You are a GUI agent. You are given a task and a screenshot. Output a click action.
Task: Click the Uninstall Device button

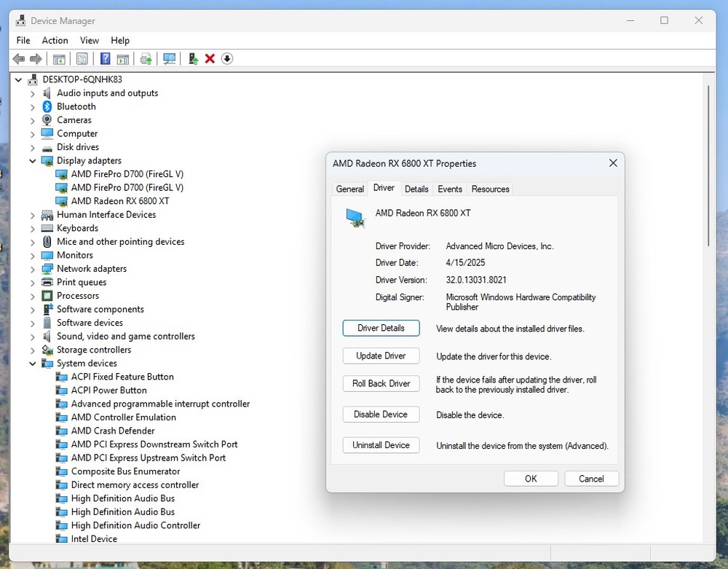coord(381,445)
